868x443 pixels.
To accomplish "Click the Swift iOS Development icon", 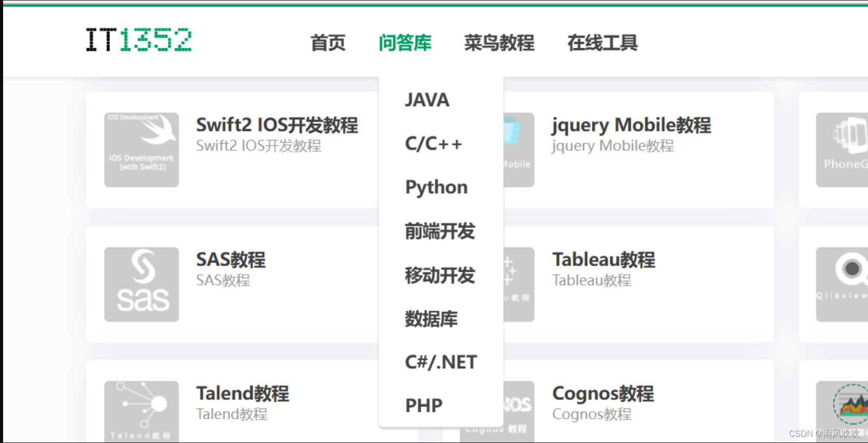I will (142, 150).
